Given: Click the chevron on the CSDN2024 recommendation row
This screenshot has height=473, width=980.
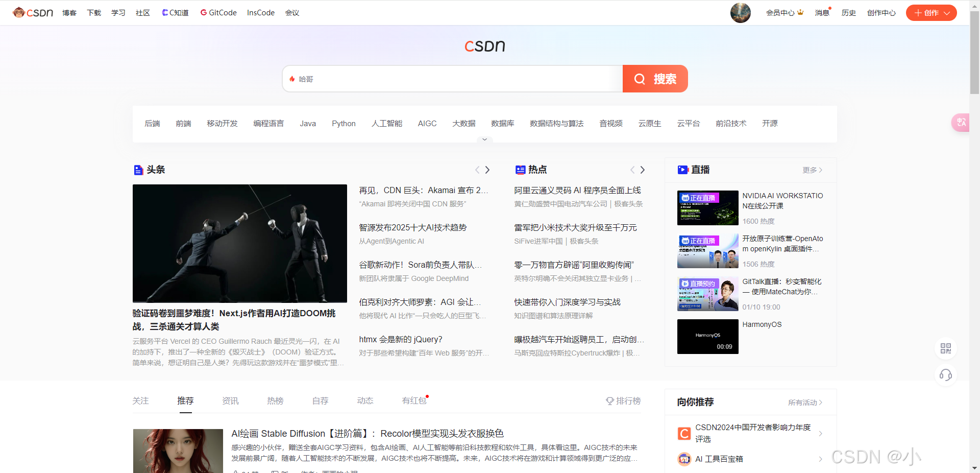Looking at the screenshot, I should click(x=820, y=433).
